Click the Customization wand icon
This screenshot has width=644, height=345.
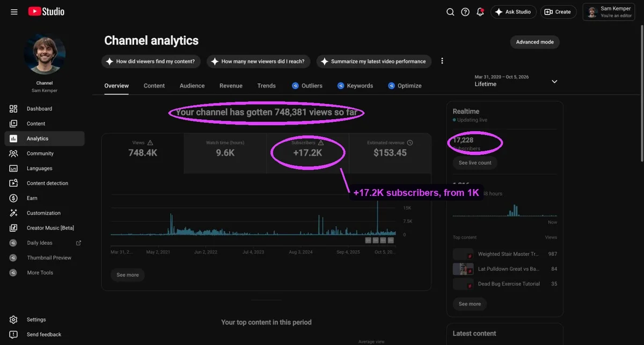(13, 213)
